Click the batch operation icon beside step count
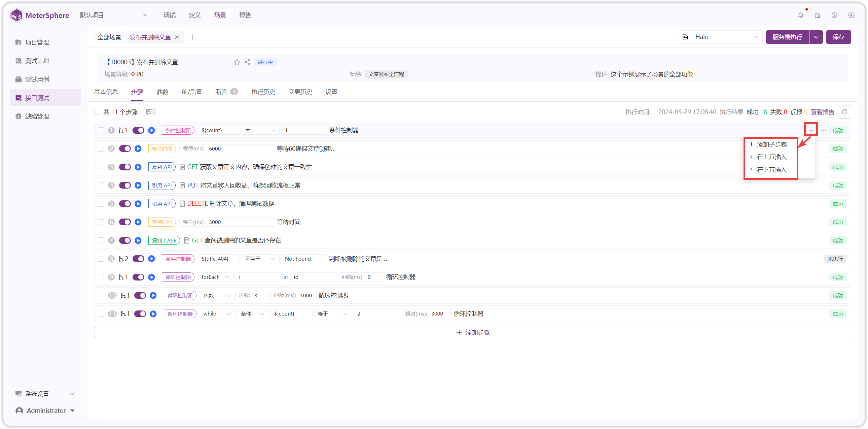 click(x=149, y=112)
